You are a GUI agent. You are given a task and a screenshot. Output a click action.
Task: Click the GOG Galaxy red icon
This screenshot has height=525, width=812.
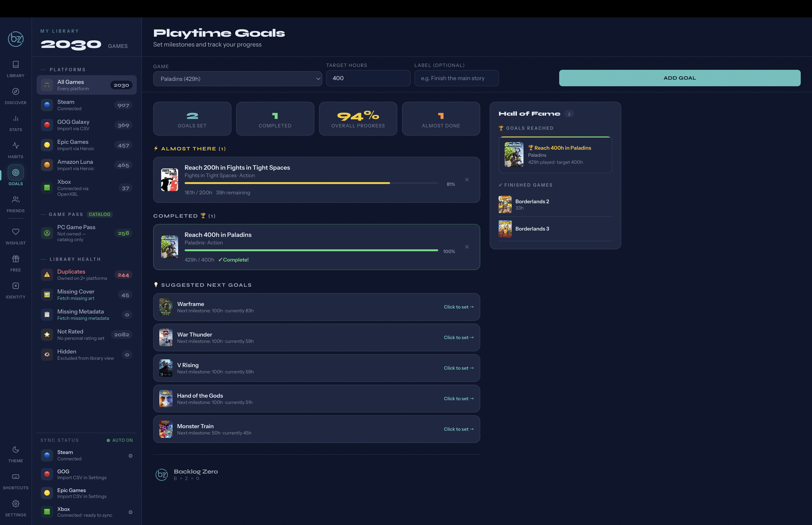tap(47, 125)
